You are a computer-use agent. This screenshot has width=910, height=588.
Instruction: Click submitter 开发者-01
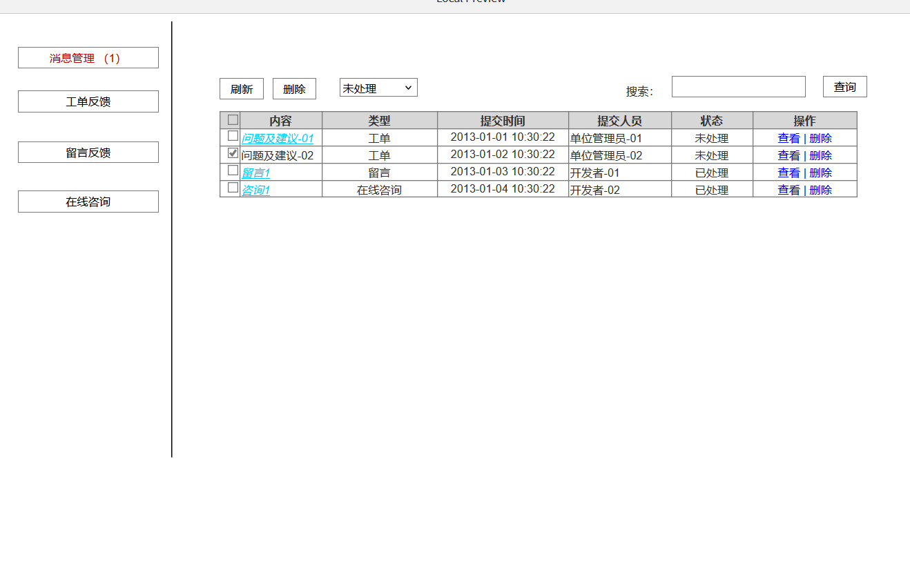594,173
